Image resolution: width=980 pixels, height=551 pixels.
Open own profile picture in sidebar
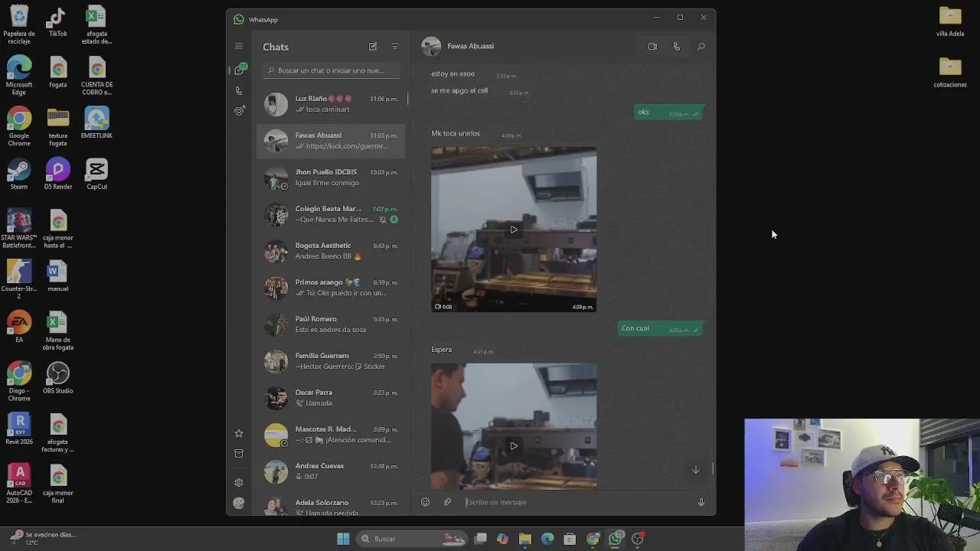coord(239,503)
